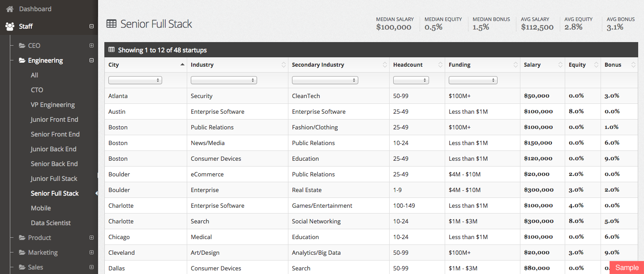Click the Median Salary $100,000 stat
Image resolution: width=644 pixels, height=274 pixels.
pyautogui.click(x=395, y=24)
